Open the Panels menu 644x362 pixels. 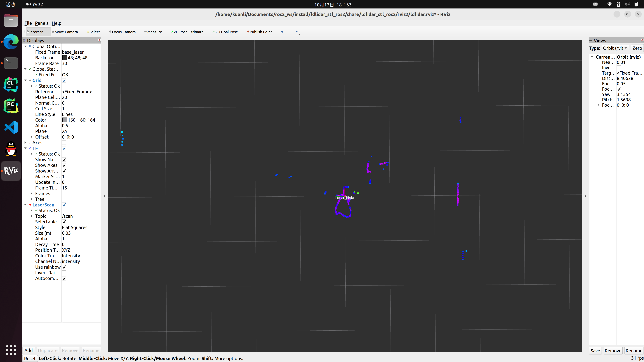[x=42, y=23]
